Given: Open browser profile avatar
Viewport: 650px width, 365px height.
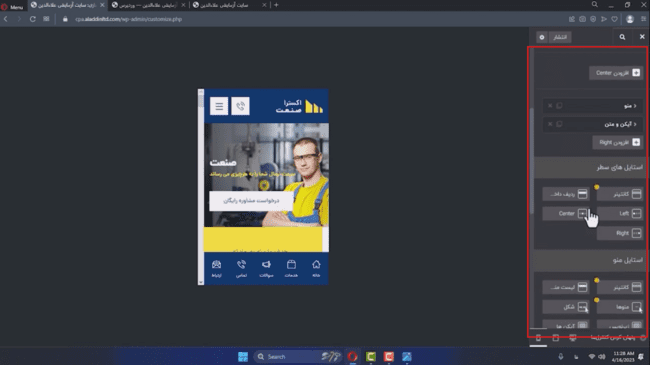Looking at the screenshot, I should pyautogui.click(x=630, y=19).
